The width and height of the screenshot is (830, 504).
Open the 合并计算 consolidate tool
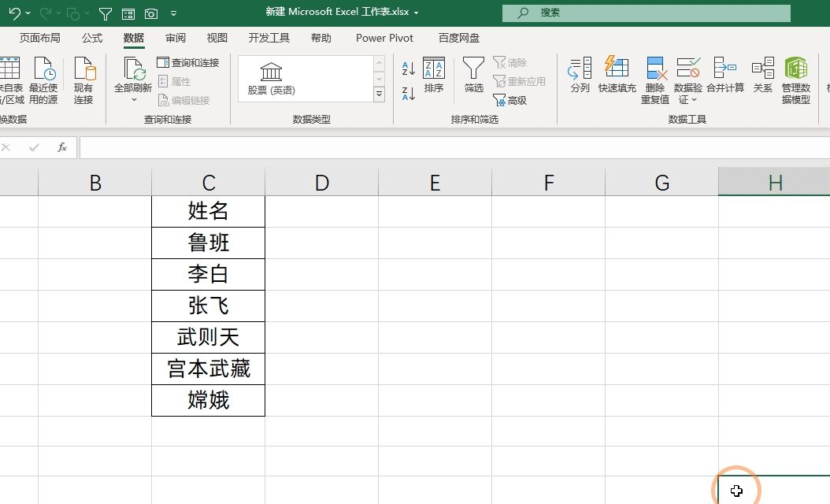(724, 69)
